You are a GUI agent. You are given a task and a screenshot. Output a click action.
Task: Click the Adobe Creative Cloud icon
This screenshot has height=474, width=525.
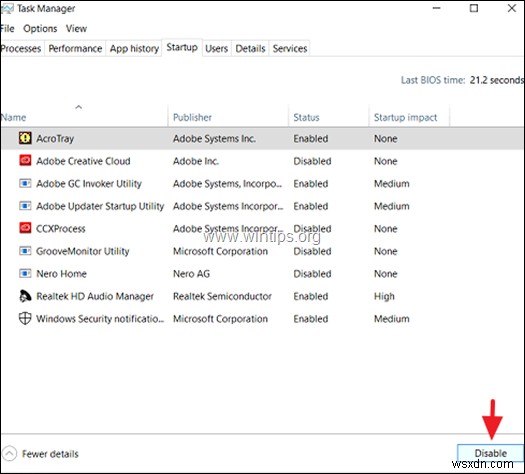tap(25, 161)
